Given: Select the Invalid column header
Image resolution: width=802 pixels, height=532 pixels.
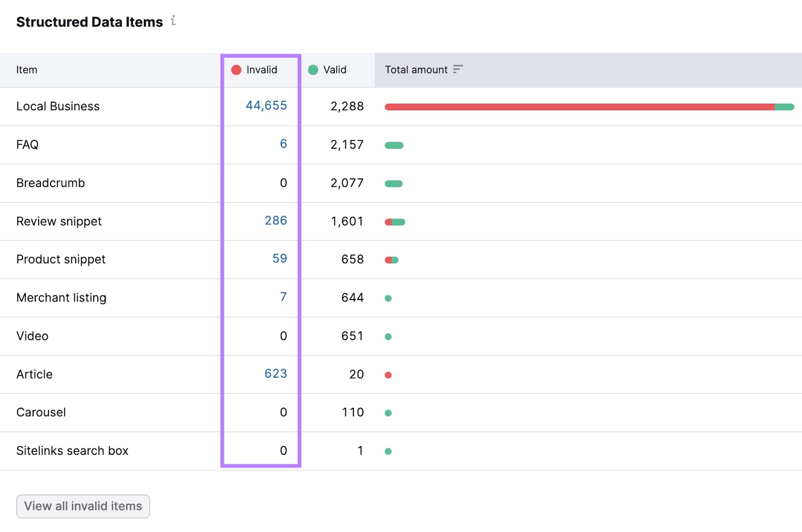Looking at the screenshot, I should pyautogui.click(x=261, y=70).
